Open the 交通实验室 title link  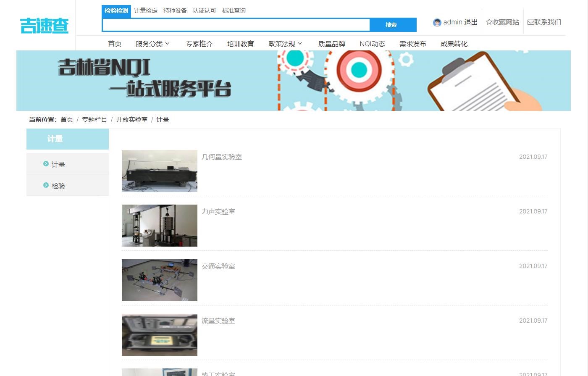click(x=218, y=266)
